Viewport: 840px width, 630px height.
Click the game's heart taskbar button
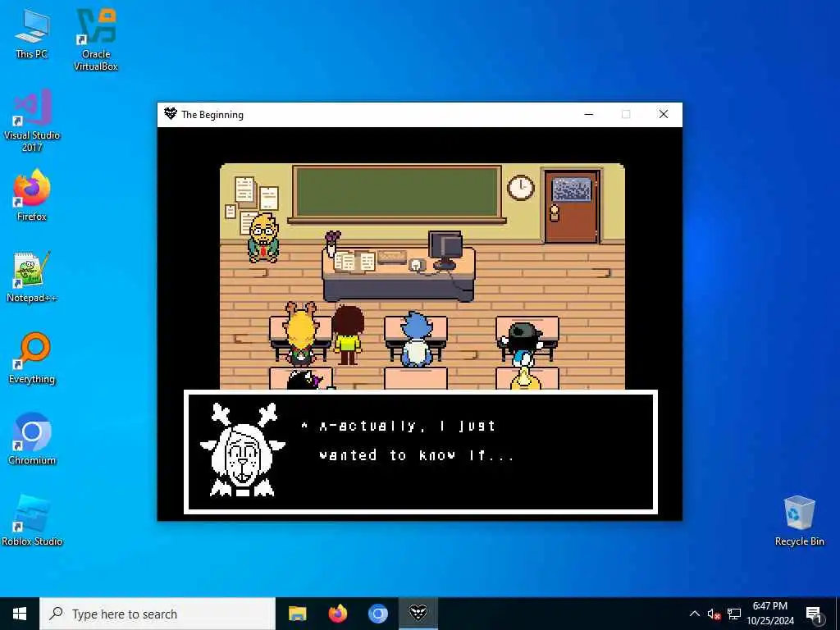(x=418, y=614)
